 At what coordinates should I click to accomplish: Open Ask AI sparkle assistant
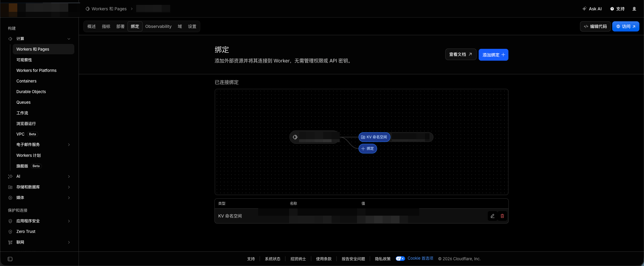592,9
